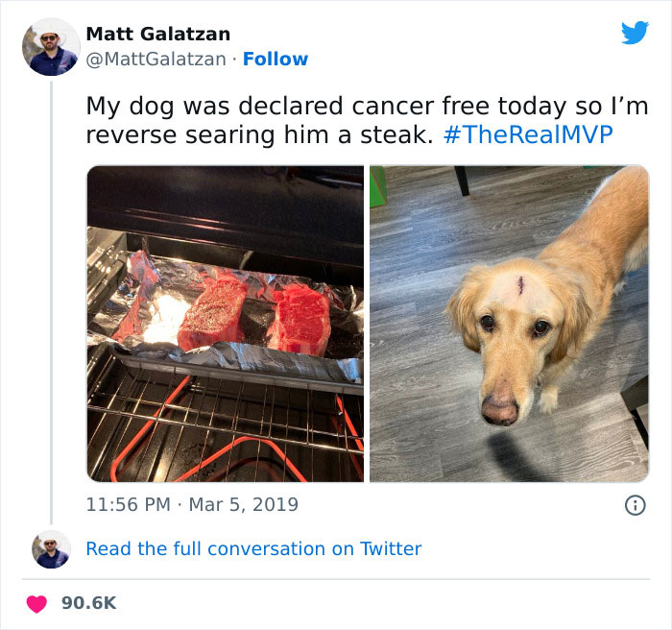The image size is (672, 630).
Task: Click the seasoned steak in left photo
Action: [x=213, y=314]
